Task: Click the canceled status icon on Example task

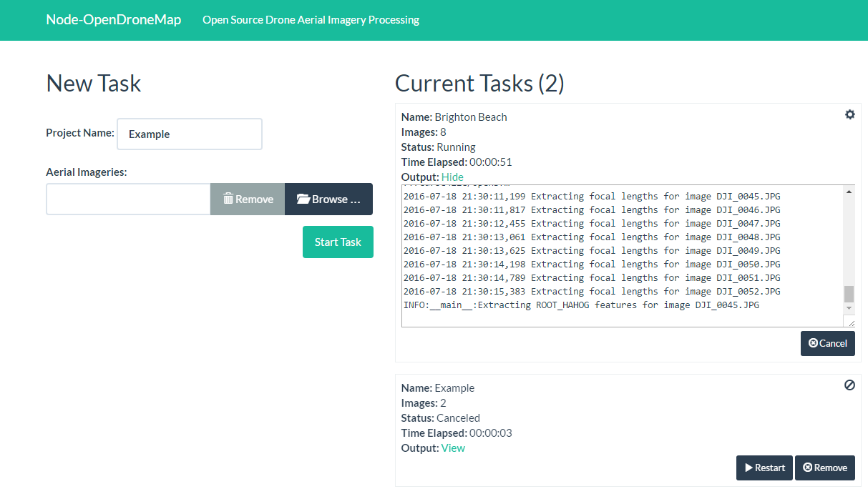Action: tap(849, 385)
